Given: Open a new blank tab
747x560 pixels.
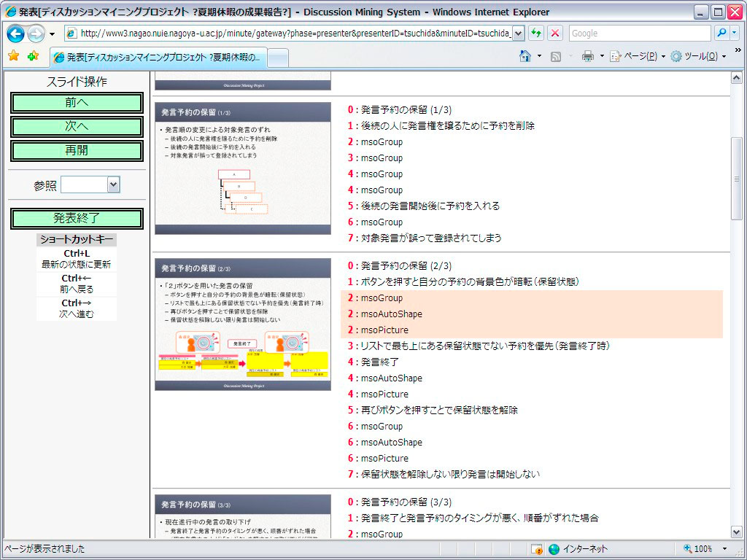Looking at the screenshot, I should [278, 58].
